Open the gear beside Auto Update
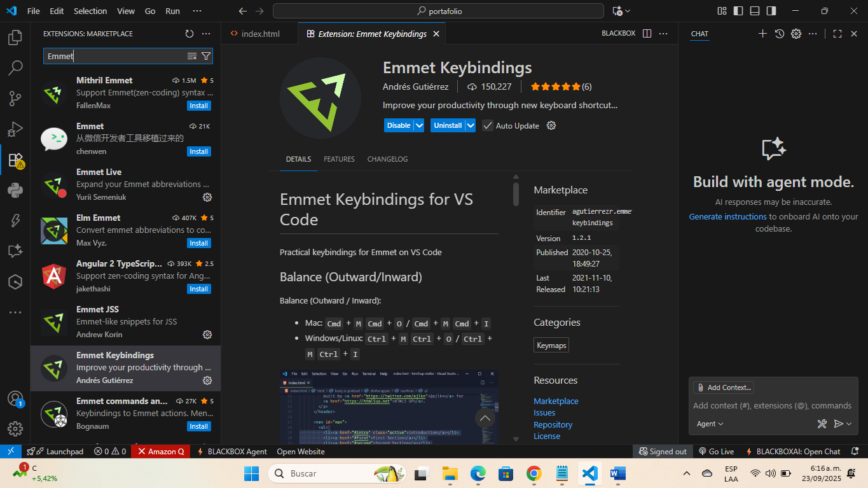 [551, 125]
